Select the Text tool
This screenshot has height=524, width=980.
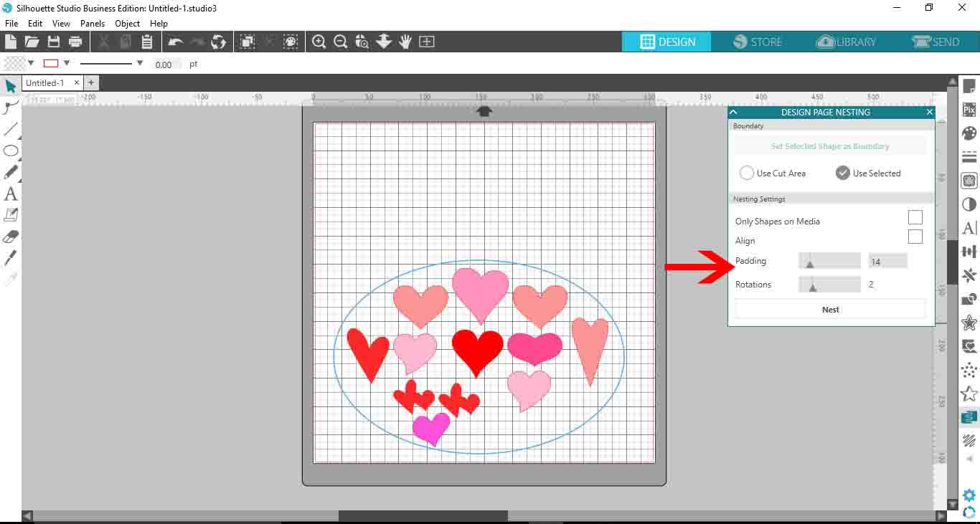(11, 194)
